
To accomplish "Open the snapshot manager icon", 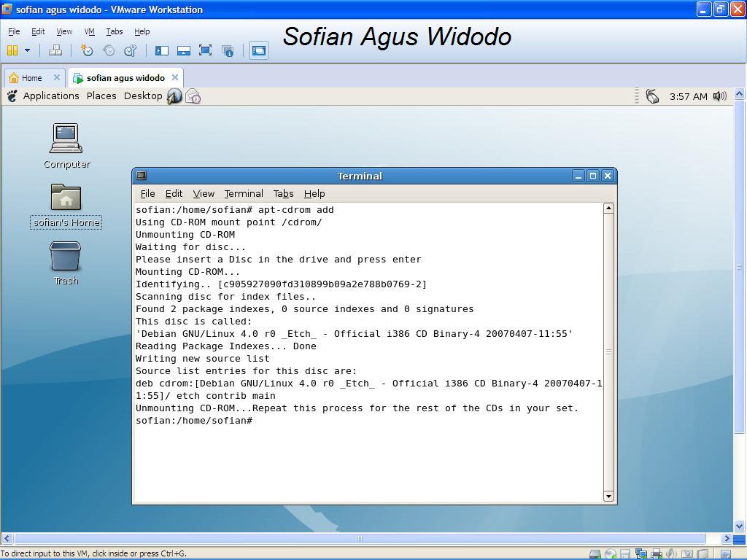I will tap(130, 50).
